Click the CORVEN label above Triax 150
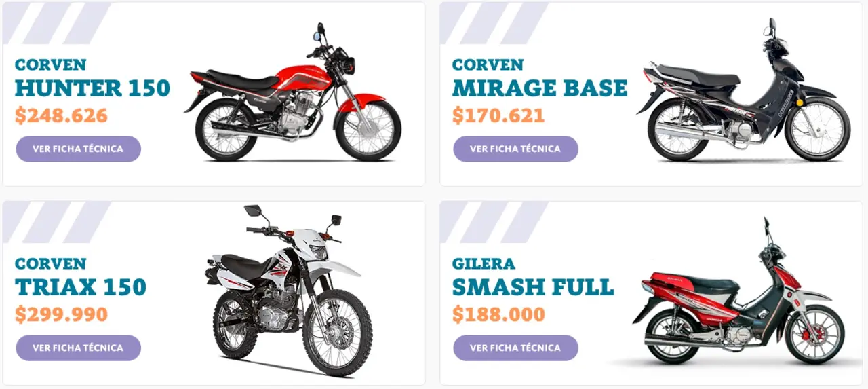This screenshot has width=868, height=389. click(51, 263)
